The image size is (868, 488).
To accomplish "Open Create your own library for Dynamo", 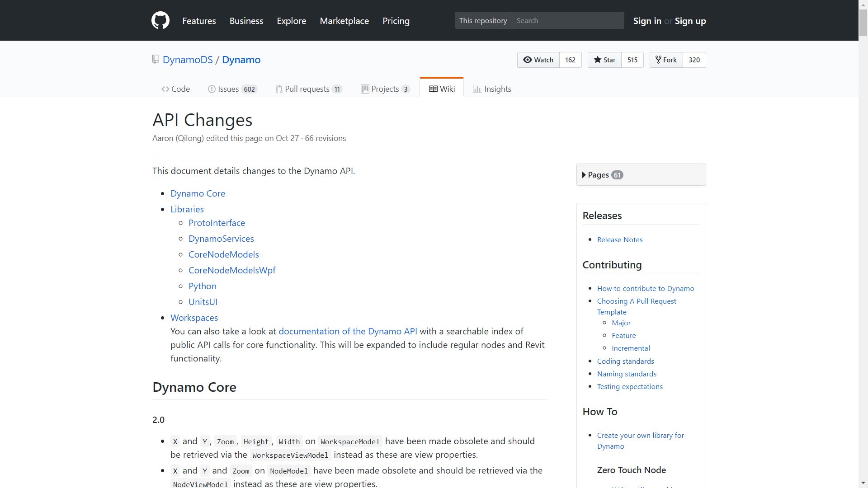I will point(641,441).
